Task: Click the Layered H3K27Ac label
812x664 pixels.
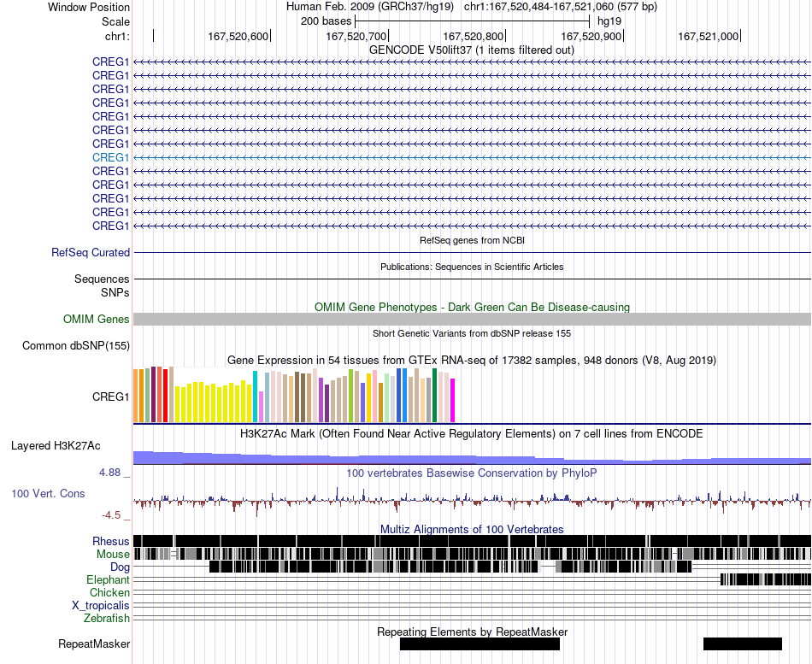Action: click(x=56, y=446)
